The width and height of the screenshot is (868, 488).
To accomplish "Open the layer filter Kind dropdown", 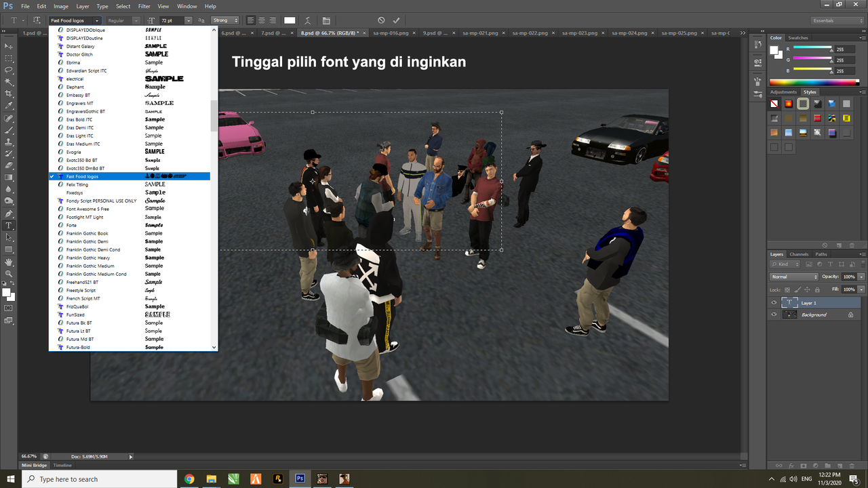I will (x=785, y=264).
